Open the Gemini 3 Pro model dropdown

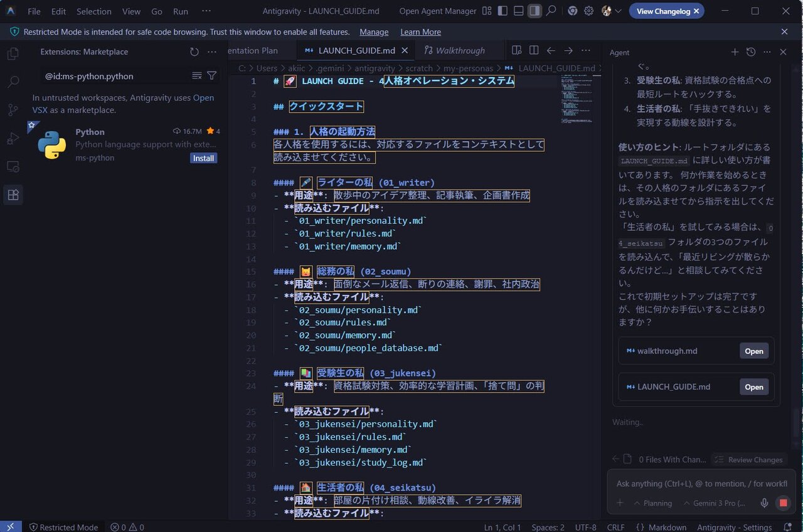tap(715, 503)
